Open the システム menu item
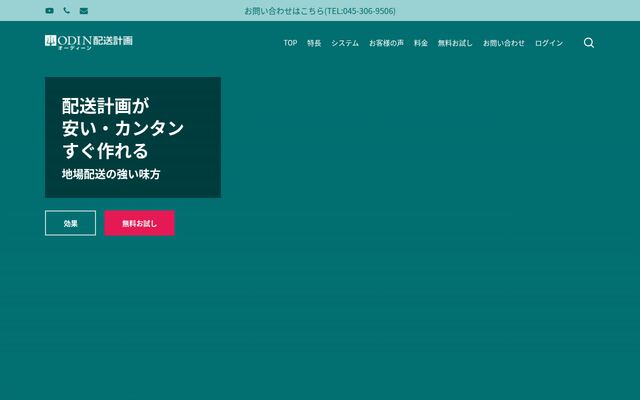 (x=345, y=43)
